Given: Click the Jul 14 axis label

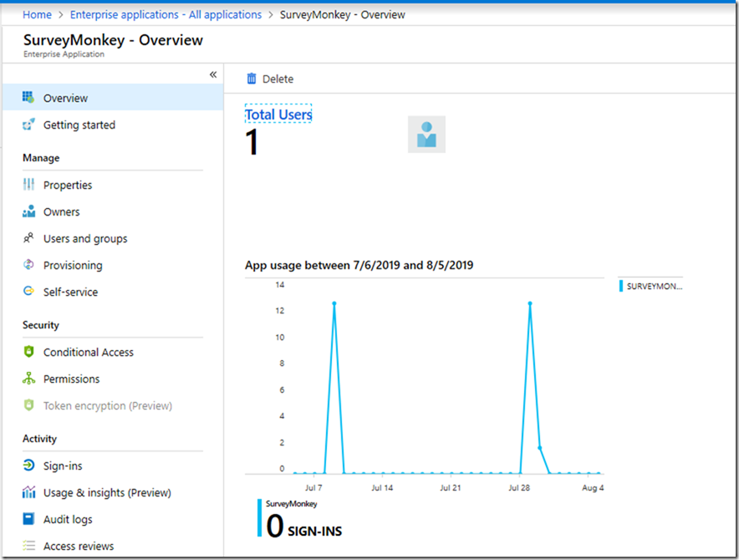Looking at the screenshot, I should coord(382,488).
